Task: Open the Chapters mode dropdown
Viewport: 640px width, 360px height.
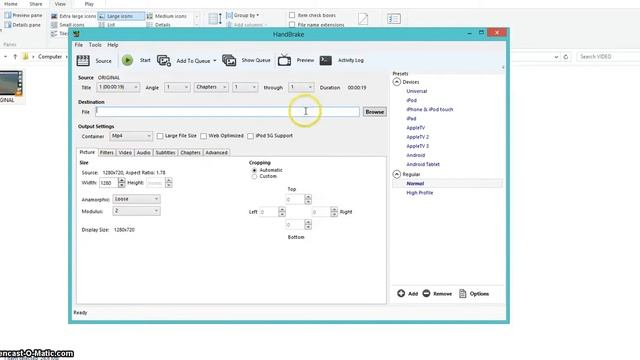Action: 211,87
